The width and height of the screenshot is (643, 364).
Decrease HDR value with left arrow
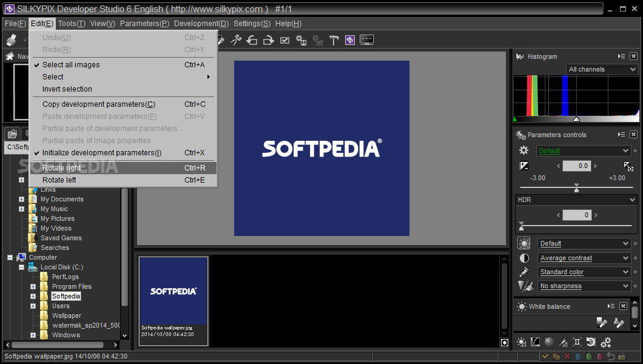[558, 215]
